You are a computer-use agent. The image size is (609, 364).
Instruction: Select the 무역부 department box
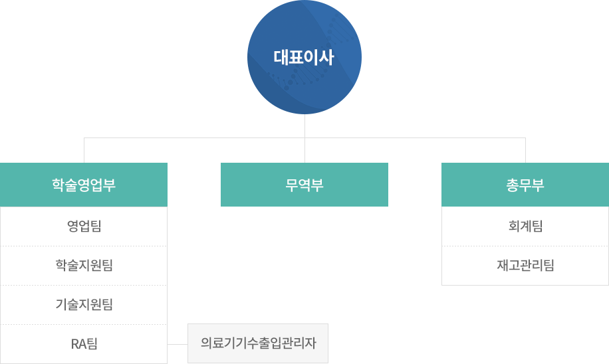coord(304,185)
